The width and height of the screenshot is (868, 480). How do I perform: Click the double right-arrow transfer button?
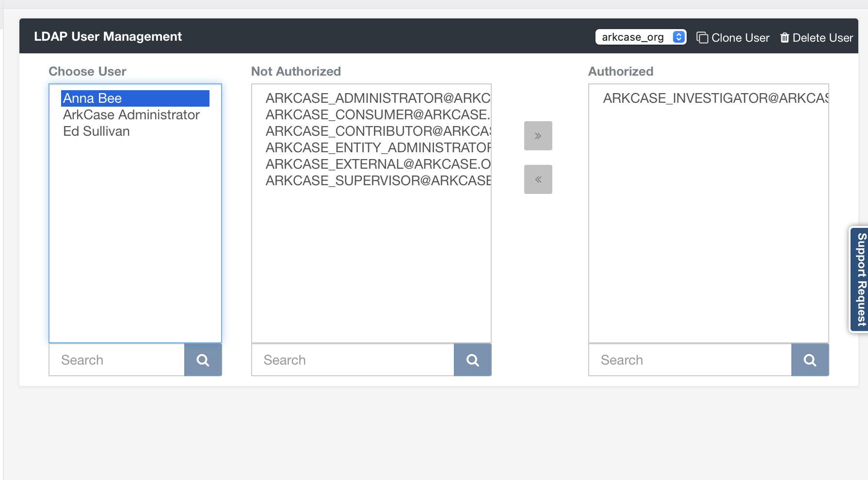point(538,136)
